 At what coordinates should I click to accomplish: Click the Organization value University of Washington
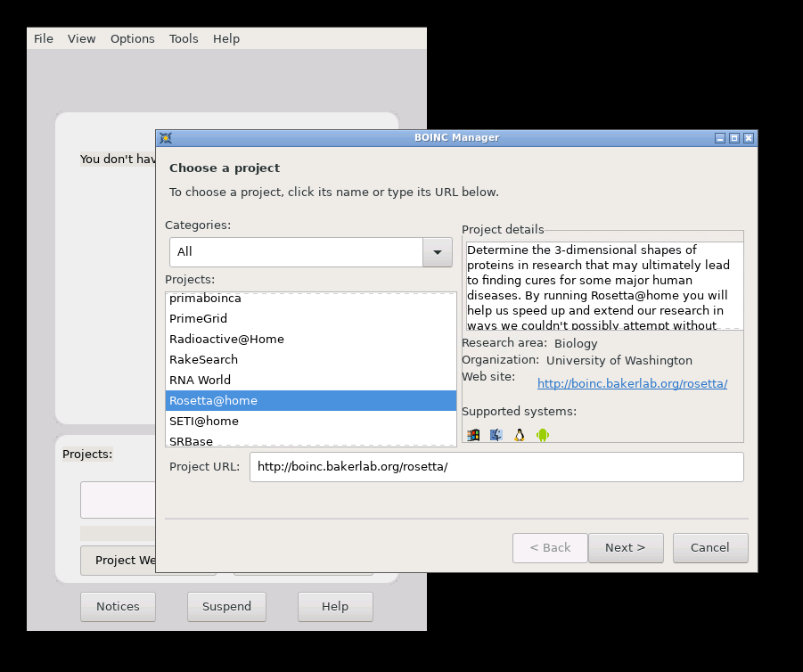619,361
